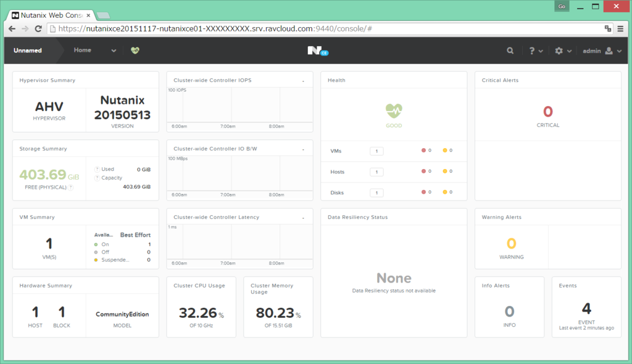The image size is (632, 364).
Task: Click the AHV hypervisor label
Action: click(x=49, y=106)
